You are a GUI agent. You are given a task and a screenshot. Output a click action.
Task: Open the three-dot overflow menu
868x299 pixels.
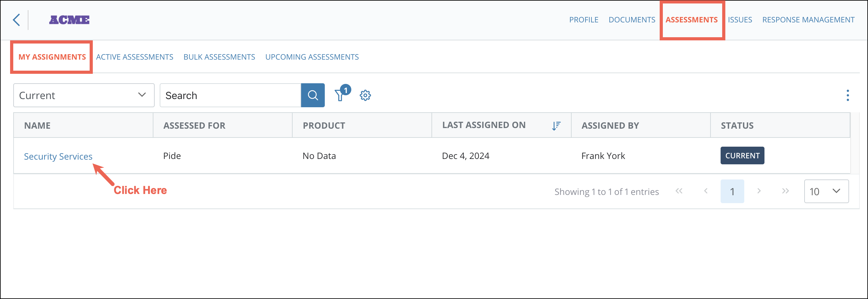847,96
